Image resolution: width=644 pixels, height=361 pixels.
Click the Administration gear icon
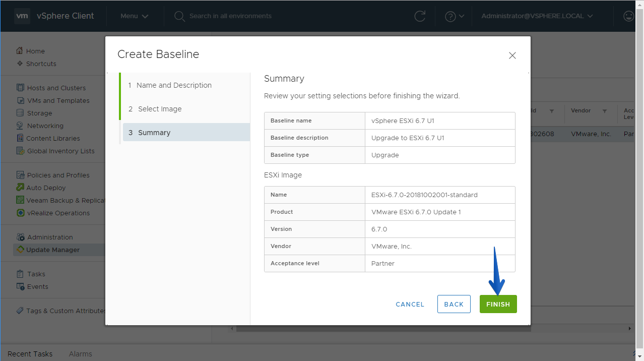click(20, 237)
